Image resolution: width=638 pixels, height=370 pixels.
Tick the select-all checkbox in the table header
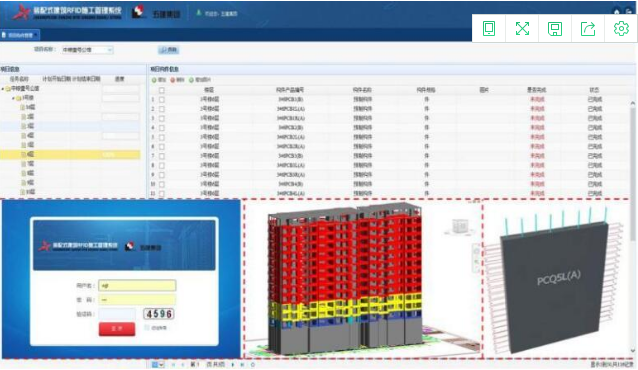pyautogui.click(x=162, y=90)
